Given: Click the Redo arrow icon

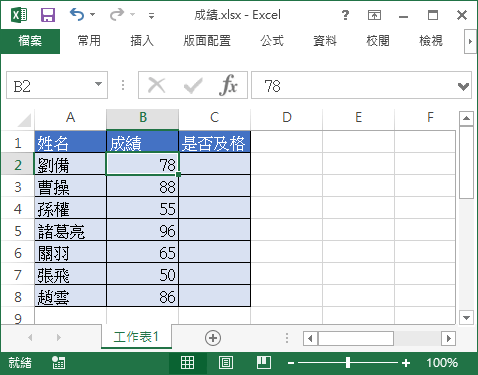Looking at the screenshot, I should click(117, 15).
